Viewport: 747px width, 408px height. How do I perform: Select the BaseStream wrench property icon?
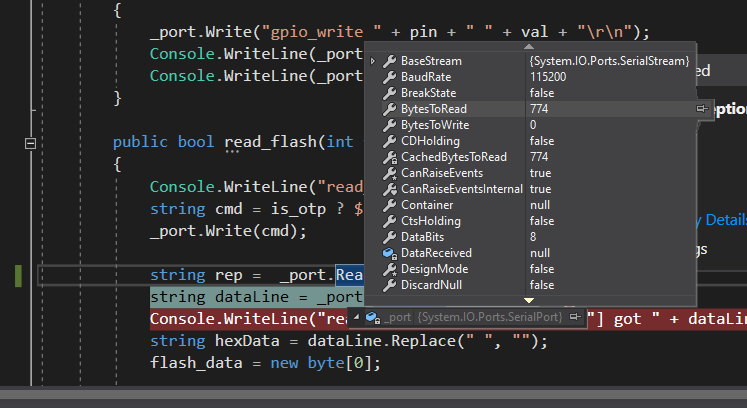[390, 61]
